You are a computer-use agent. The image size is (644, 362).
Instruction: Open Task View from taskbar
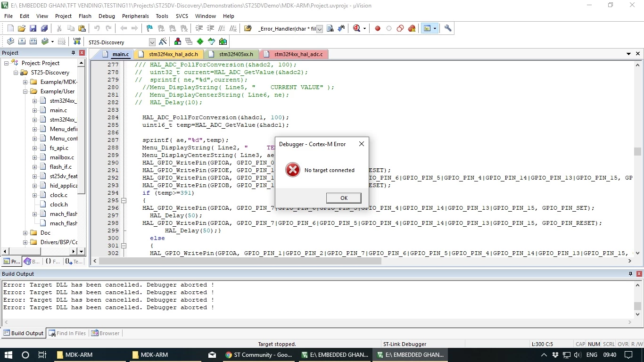42,355
